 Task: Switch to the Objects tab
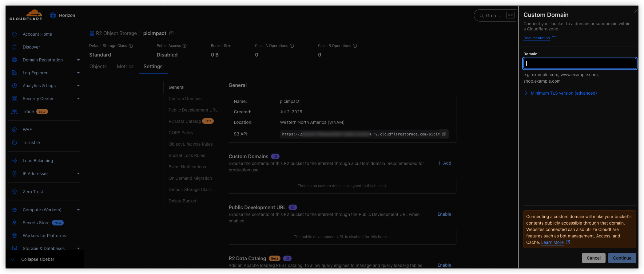[x=98, y=66]
